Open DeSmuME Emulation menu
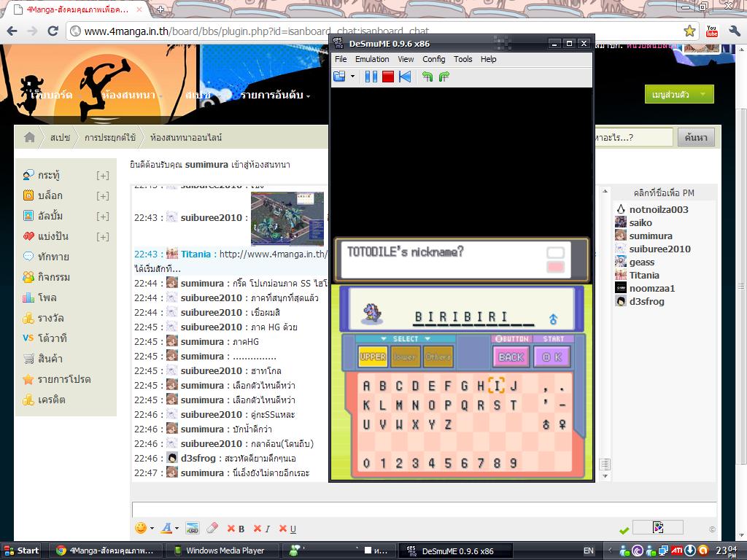 pyautogui.click(x=372, y=59)
